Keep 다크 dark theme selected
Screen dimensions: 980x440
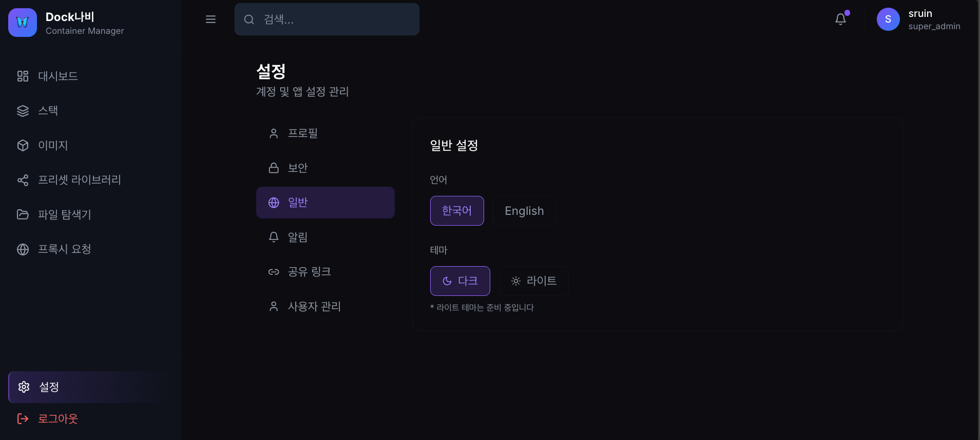point(460,281)
